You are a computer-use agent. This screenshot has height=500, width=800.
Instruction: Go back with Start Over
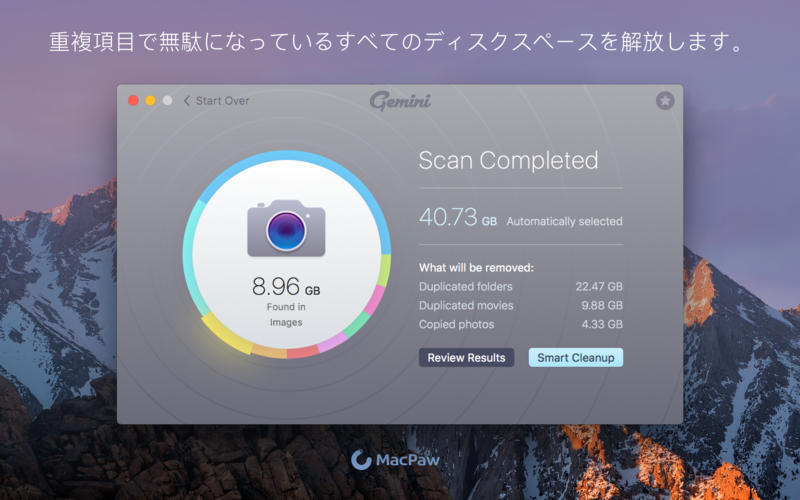tap(222, 101)
